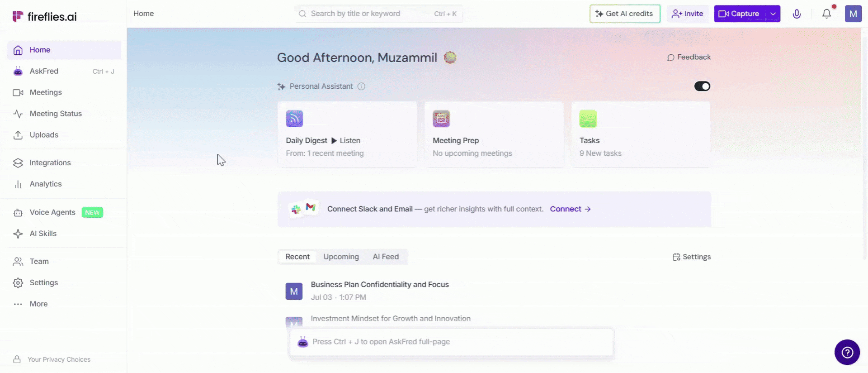Open calendar Settings next to the tabs
Viewport: 868px width, 373px height.
pos(691,257)
